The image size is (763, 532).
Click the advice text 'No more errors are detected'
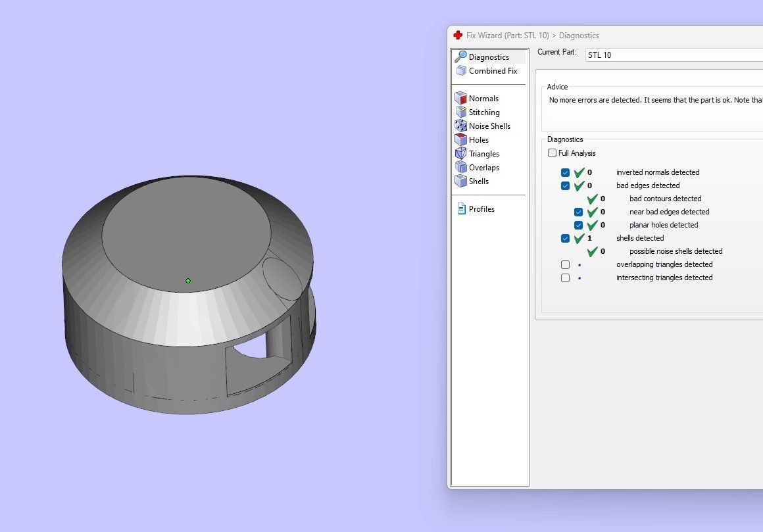click(596, 100)
